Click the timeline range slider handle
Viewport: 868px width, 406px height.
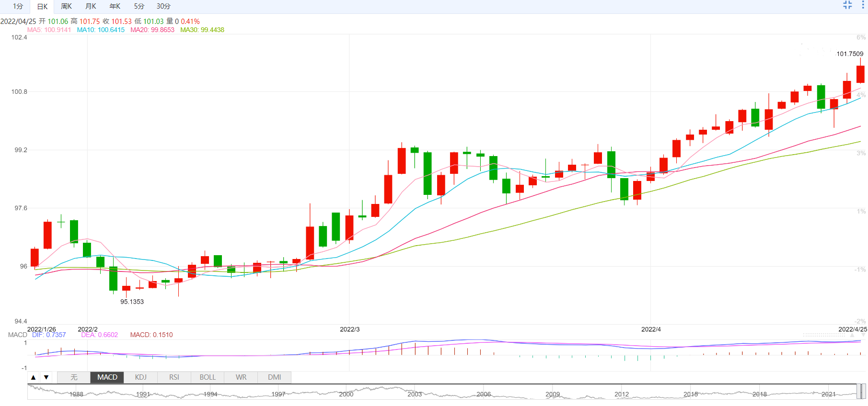pyautogui.click(x=861, y=392)
